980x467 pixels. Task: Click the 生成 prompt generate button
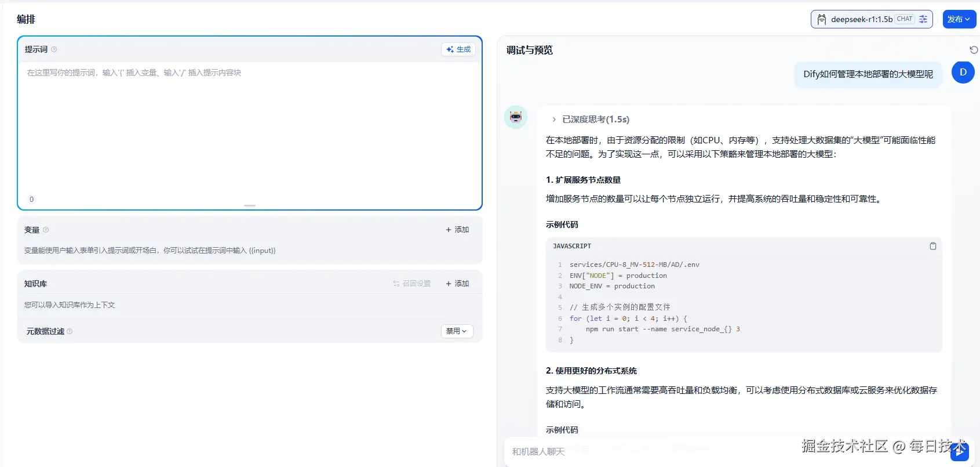[x=458, y=49]
